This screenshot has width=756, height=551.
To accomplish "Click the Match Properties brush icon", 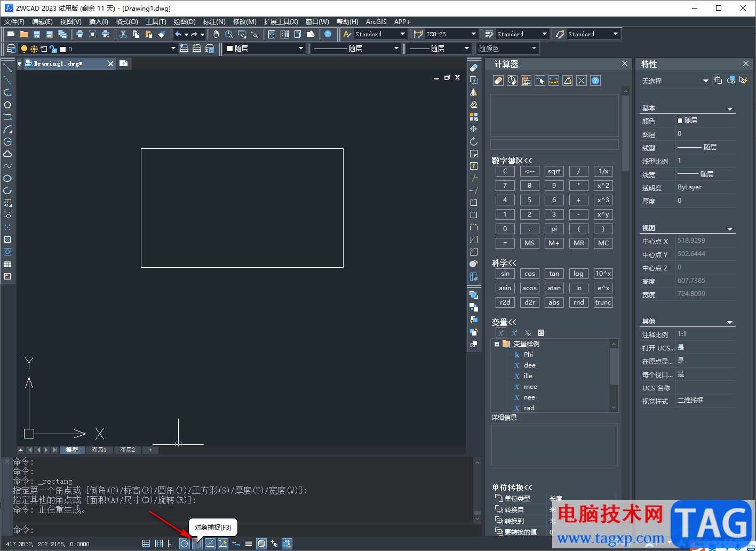I will coord(162,34).
